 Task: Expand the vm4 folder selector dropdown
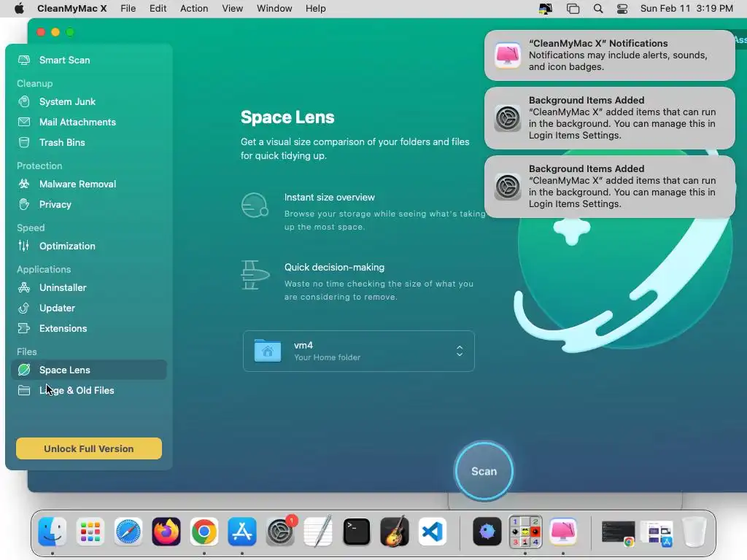click(x=460, y=351)
